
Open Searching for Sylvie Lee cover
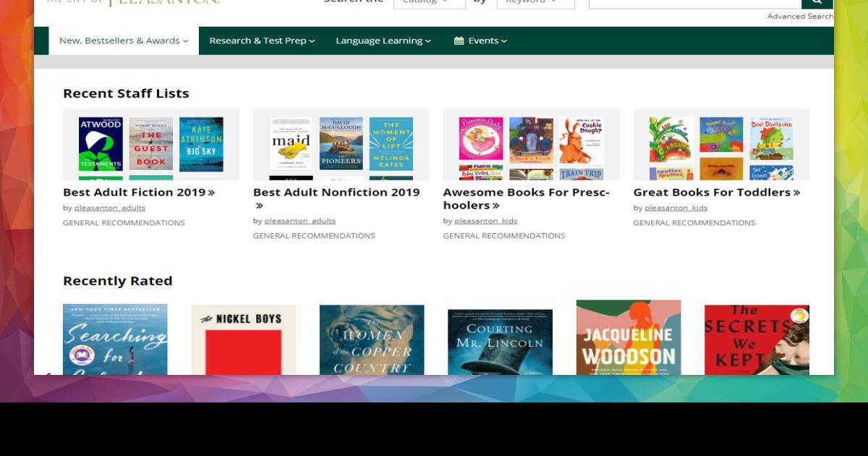pos(115,339)
